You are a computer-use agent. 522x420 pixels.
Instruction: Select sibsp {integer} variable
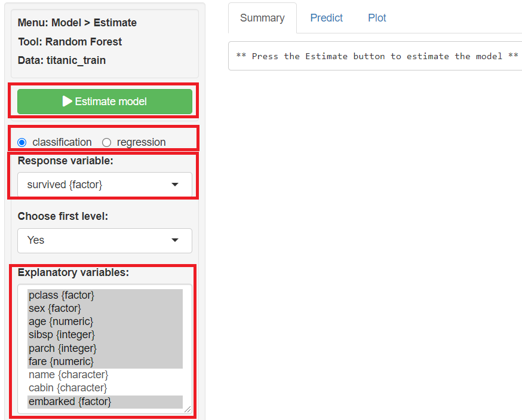(62, 335)
